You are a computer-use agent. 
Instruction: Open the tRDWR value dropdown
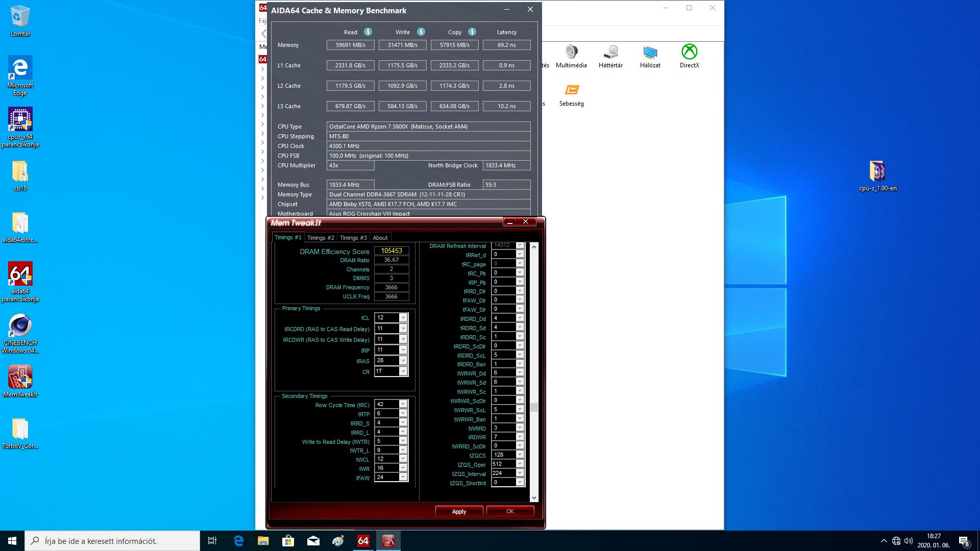520,437
